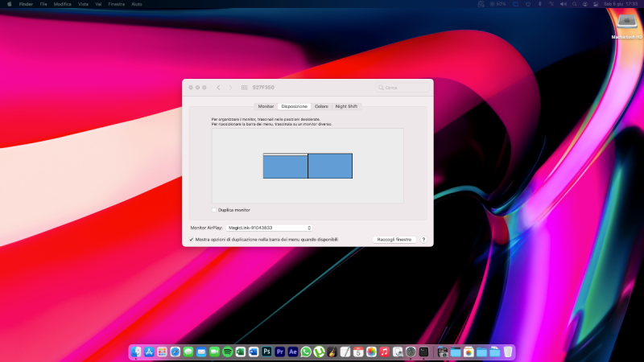Launch Premiere Pro from the dock
644x362 pixels.
click(279, 352)
